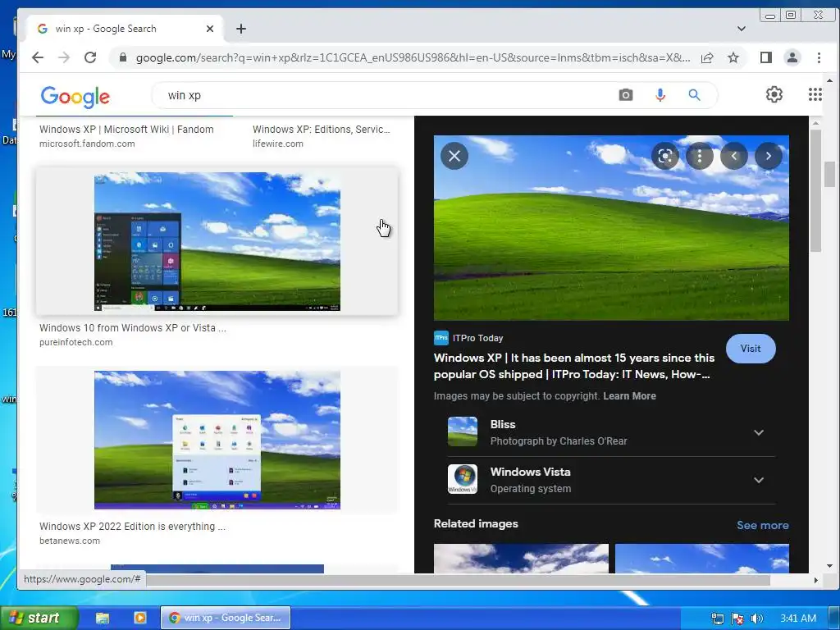This screenshot has height=630, width=840.
Task: Search tabs chevron in tab strip
Action: (x=742, y=29)
